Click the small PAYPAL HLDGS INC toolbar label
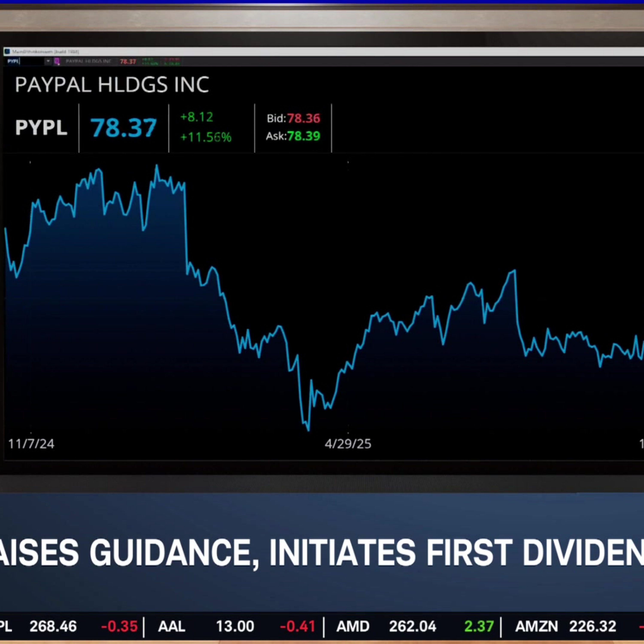644x644 pixels. [88, 61]
